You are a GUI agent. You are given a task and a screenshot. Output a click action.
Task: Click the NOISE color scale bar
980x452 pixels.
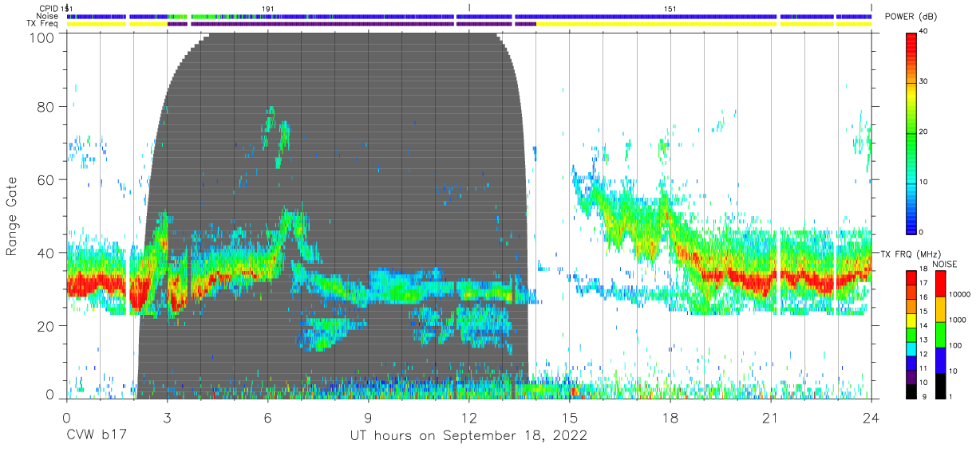(940, 335)
